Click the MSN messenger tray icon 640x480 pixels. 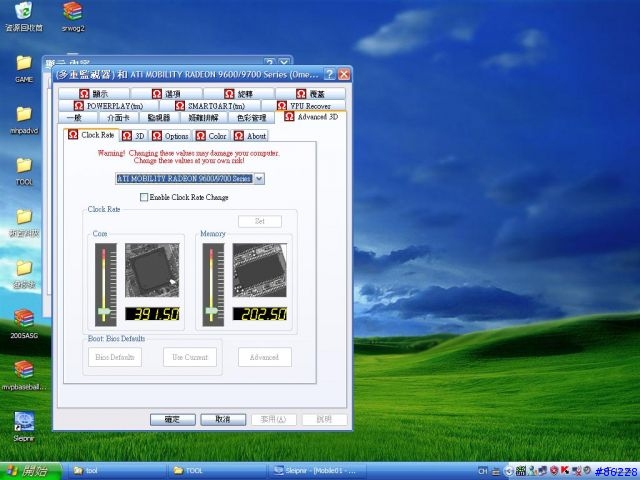click(x=532, y=471)
